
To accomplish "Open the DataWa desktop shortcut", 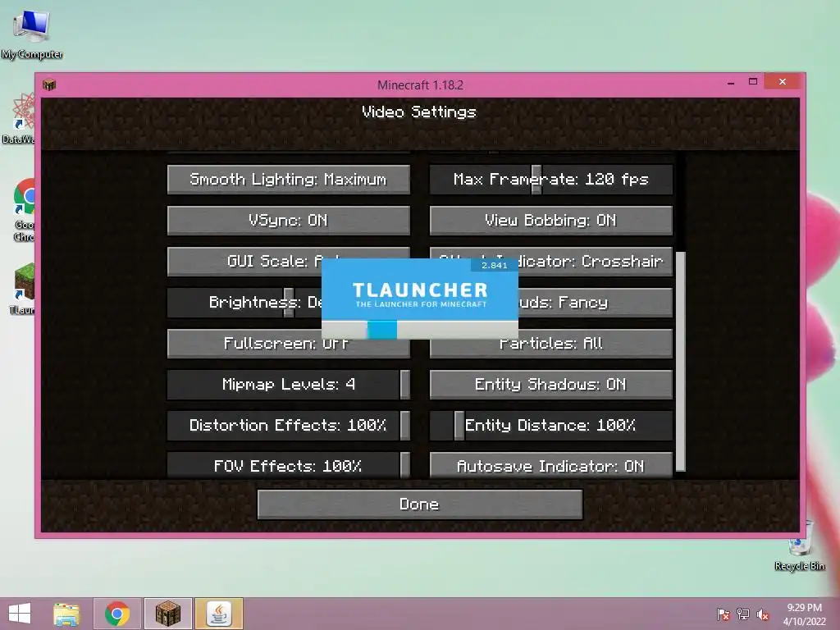I will click(18, 119).
